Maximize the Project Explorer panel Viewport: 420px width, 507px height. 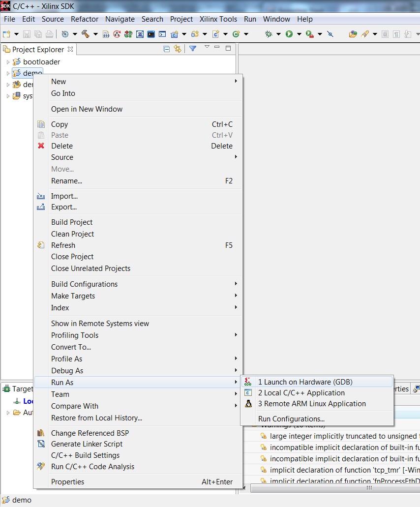(x=228, y=48)
